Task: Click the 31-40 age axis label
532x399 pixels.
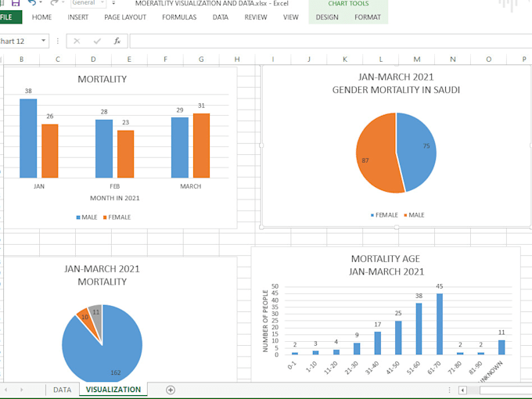Action: click(372, 368)
